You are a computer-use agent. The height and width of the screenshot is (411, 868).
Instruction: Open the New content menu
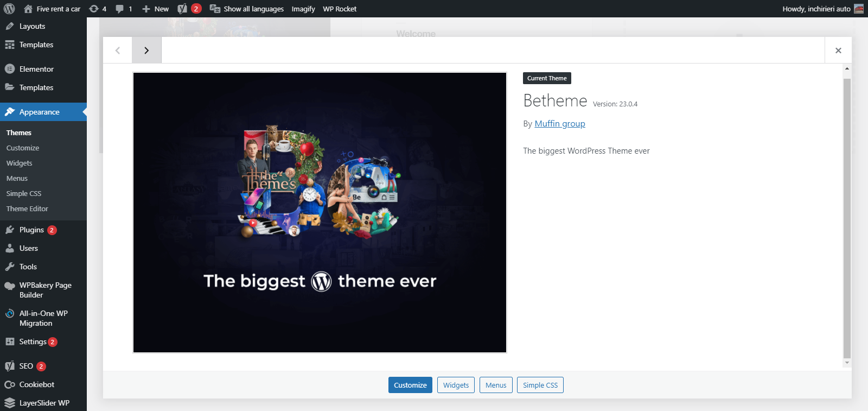point(155,9)
